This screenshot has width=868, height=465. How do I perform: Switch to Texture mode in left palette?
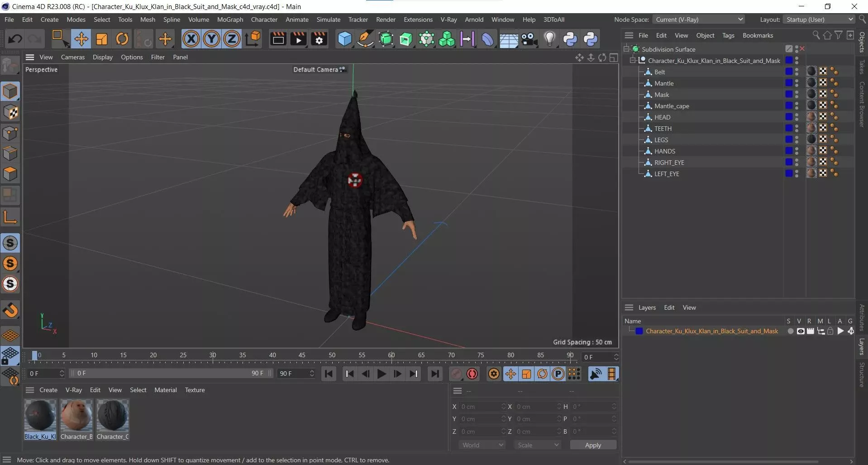tap(10, 112)
